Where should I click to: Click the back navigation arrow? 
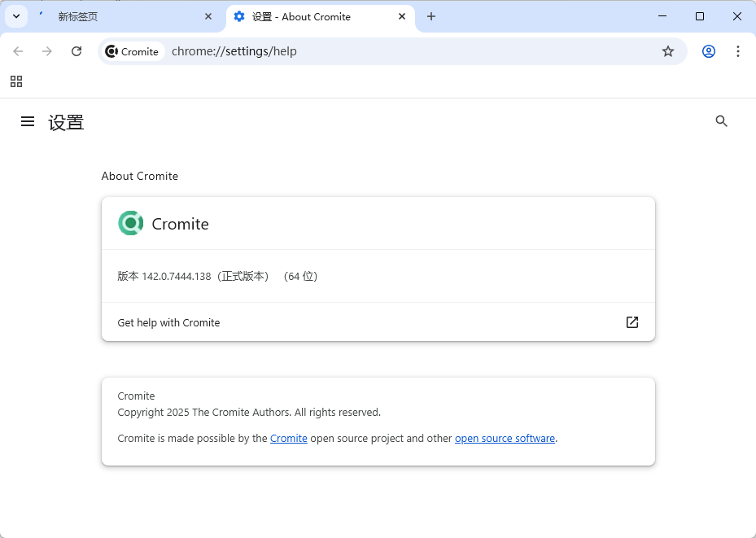coord(18,51)
